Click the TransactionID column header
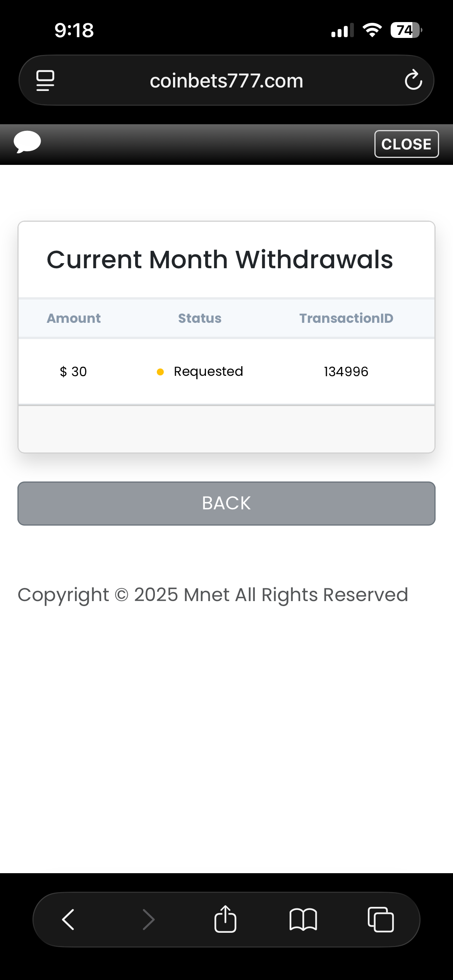Screen dimensions: 453x980 click(346, 318)
